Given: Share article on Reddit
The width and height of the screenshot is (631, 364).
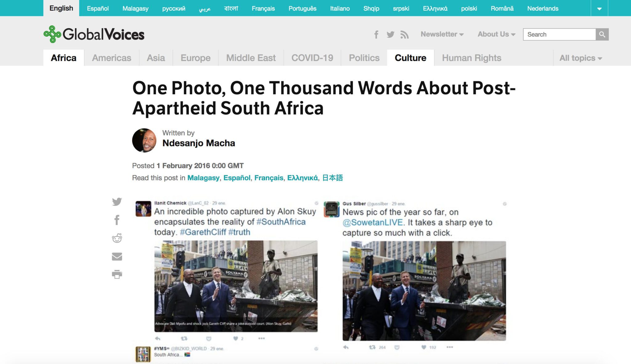Looking at the screenshot, I should (x=117, y=238).
